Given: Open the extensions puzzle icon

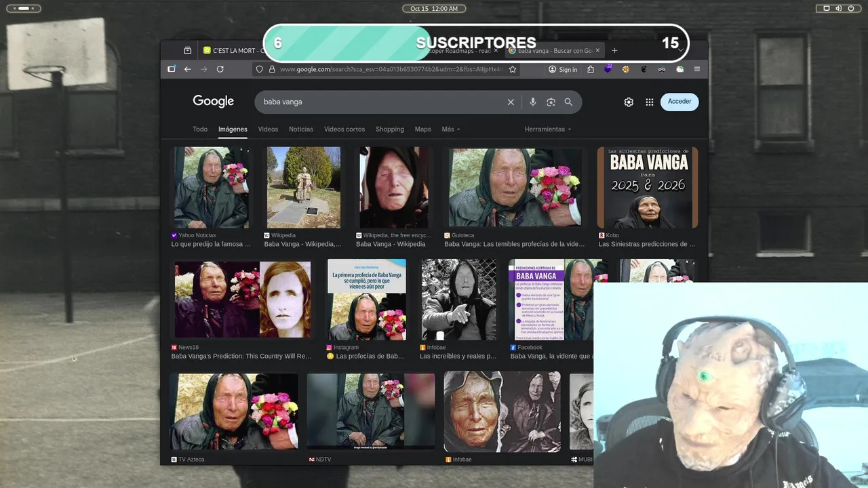Looking at the screenshot, I should coord(591,69).
